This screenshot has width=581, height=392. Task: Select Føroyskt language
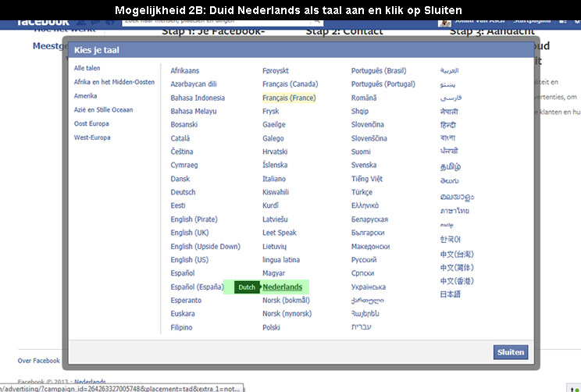(x=276, y=71)
